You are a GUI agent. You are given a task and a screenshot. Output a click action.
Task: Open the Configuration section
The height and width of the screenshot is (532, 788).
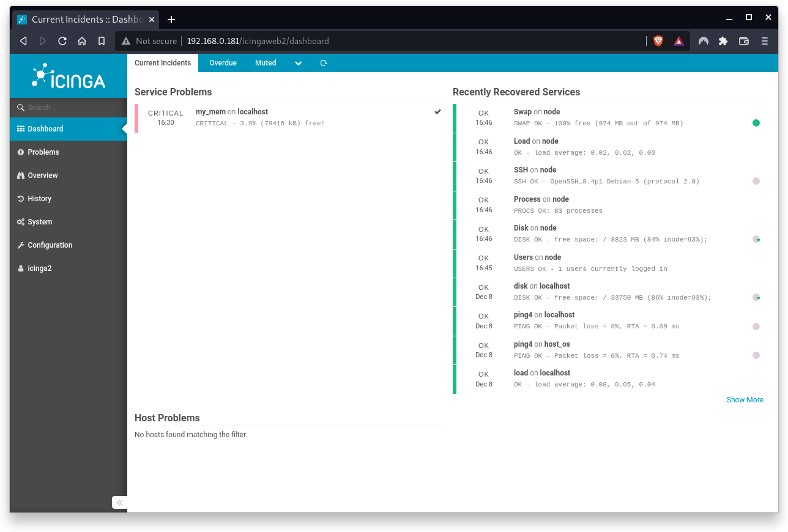(49, 245)
